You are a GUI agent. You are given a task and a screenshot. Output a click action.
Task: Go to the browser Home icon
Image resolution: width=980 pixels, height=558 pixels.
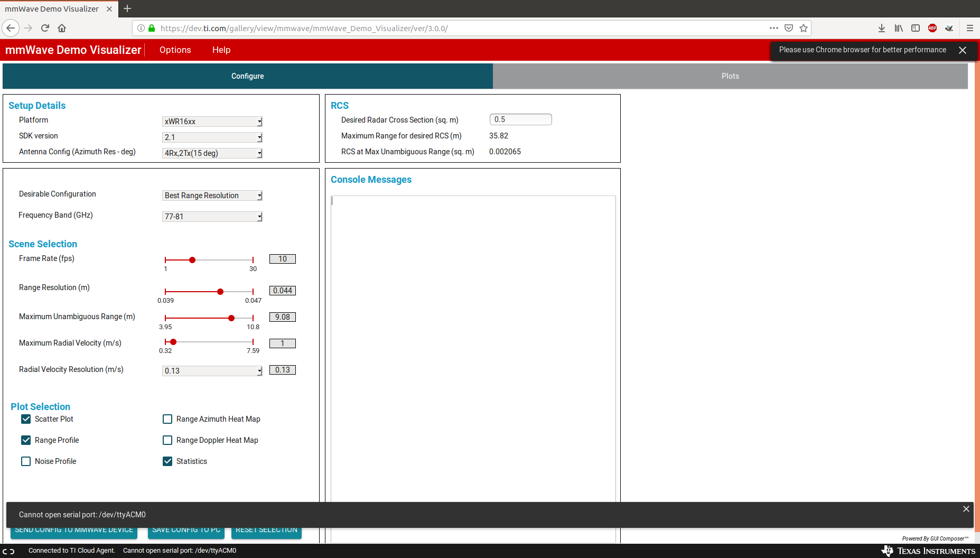[62, 28]
